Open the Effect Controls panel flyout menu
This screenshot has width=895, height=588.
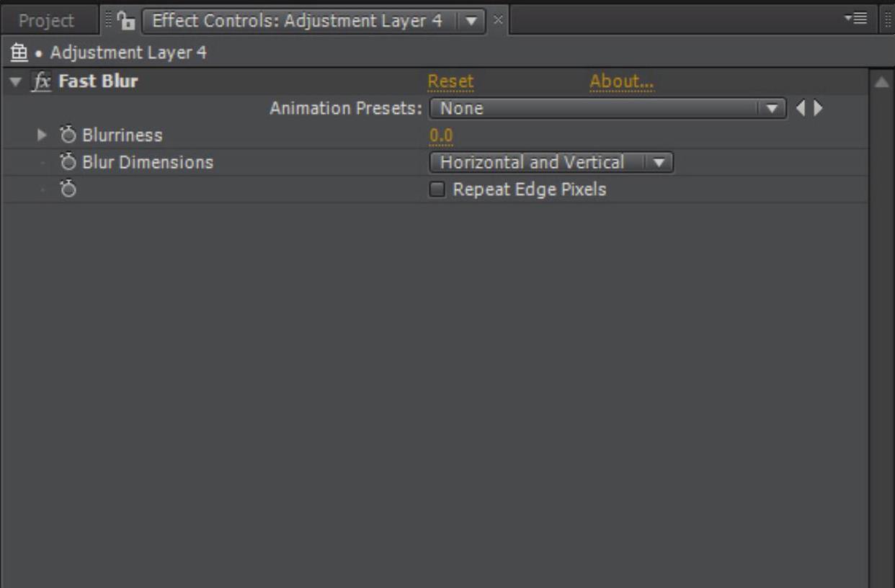click(x=859, y=19)
